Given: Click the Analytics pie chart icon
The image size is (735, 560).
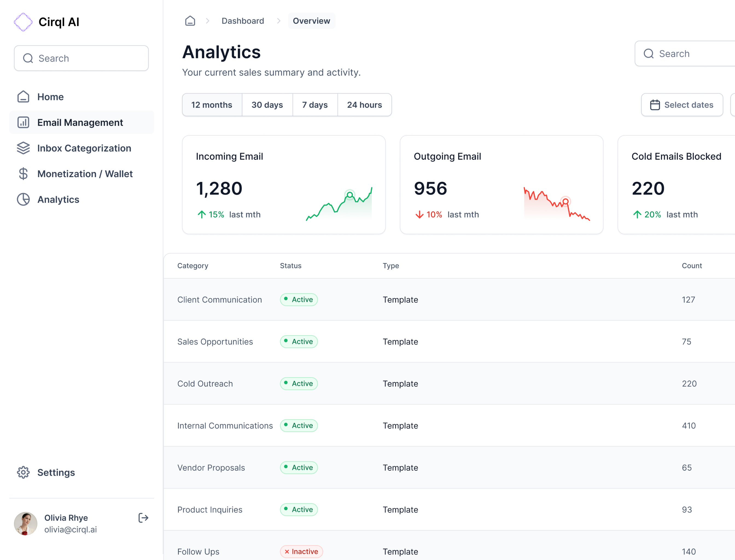Looking at the screenshot, I should click(x=23, y=199).
